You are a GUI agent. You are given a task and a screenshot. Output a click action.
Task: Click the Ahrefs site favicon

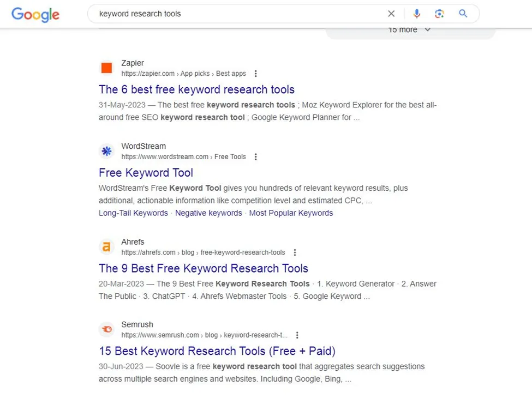(x=106, y=246)
